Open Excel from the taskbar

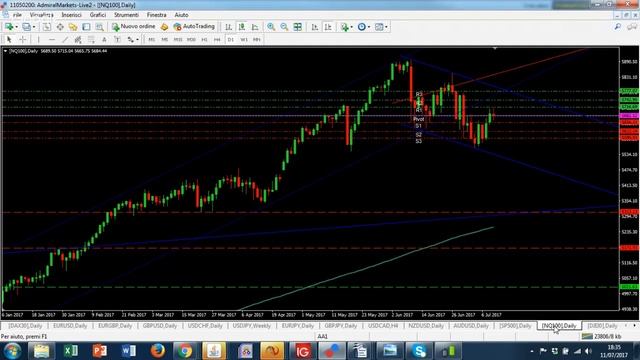click(71, 351)
